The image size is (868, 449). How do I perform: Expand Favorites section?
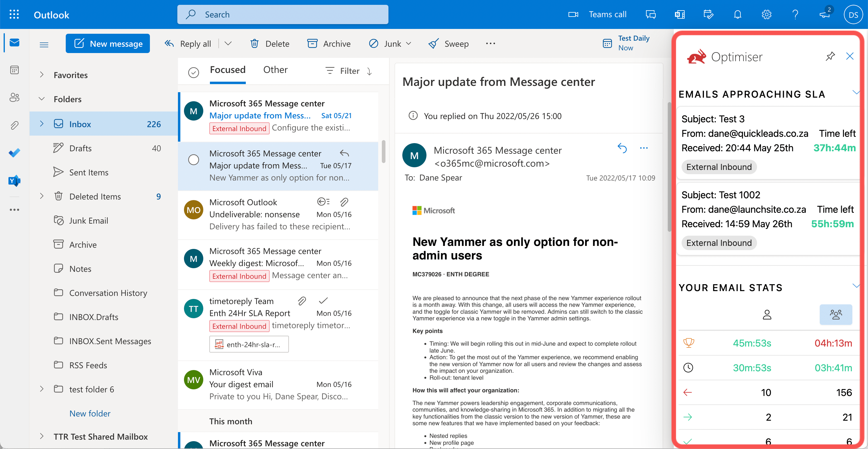pyautogui.click(x=42, y=75)
